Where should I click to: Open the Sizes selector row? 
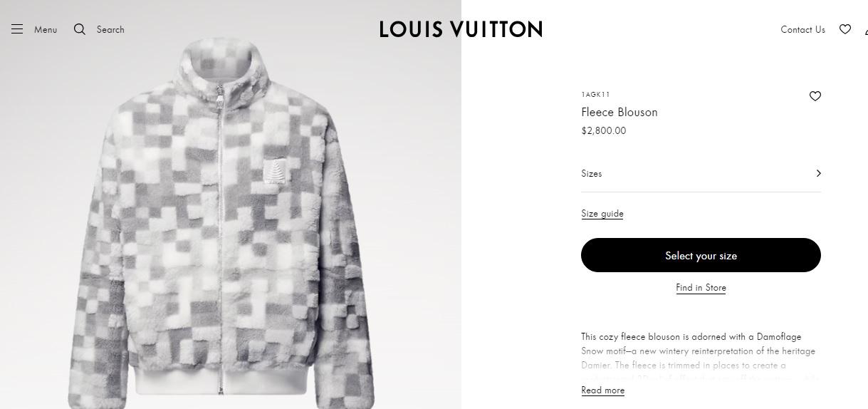pos(701,173)
